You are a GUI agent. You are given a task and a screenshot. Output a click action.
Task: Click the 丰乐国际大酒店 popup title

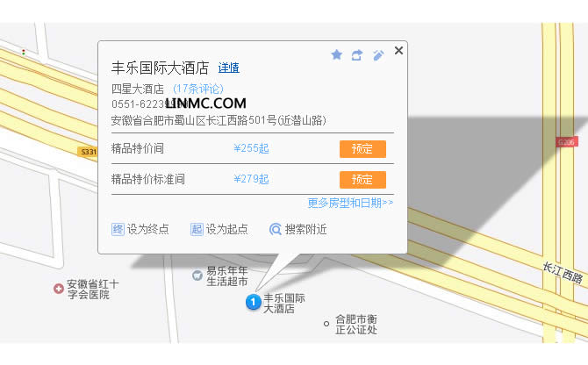tap(160, 68)
